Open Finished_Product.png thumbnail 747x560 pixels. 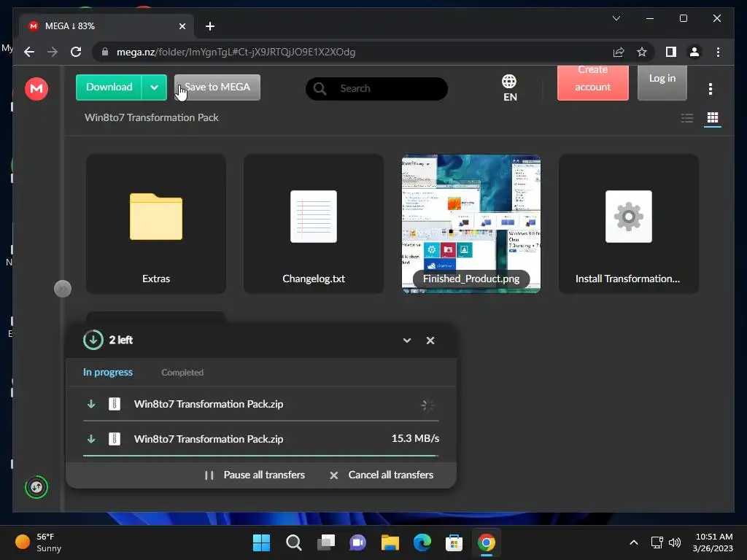(471, 223)
